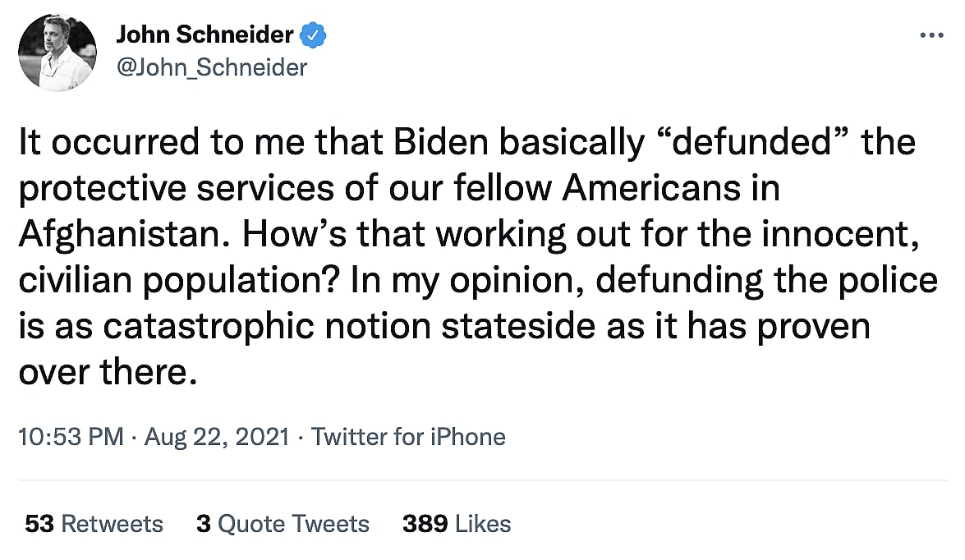
Task: Open the @John_Schneider handle link
Action: (212, 67)
